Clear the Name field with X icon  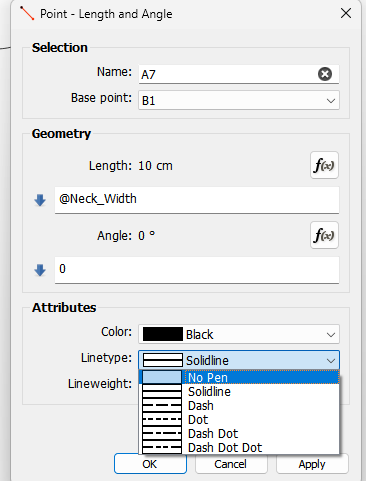tap(325, 74)
